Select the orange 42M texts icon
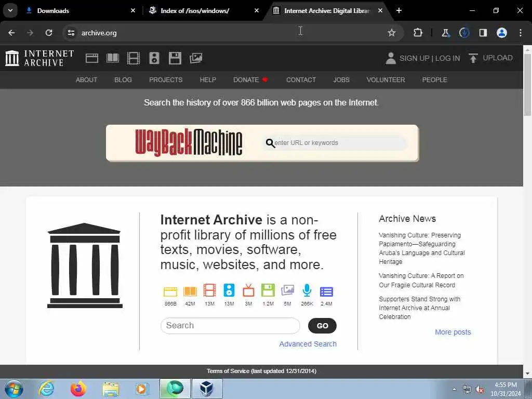The height and width of the screenshot is (399, 532). point(190,291)
